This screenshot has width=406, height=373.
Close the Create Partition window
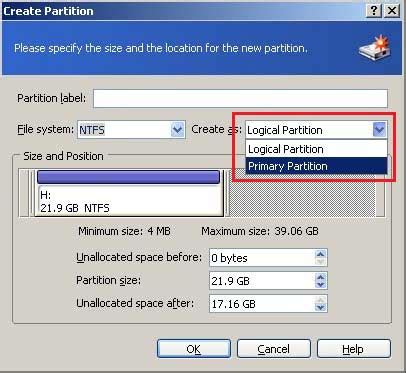(x=392, y=11)
